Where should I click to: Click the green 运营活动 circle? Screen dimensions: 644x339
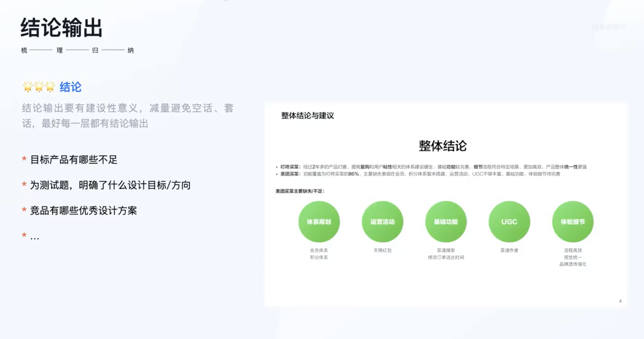click(x=382, y=222)
